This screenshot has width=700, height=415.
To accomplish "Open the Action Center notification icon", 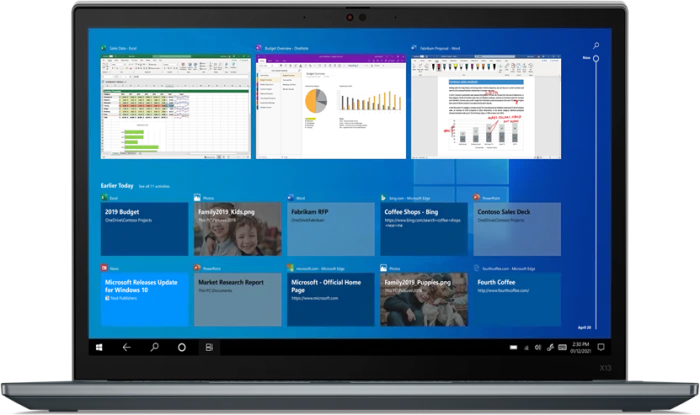I will (601, 347).
